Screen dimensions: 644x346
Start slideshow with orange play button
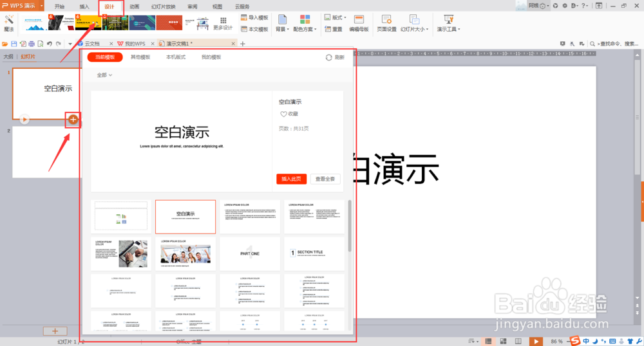(536, 341)
